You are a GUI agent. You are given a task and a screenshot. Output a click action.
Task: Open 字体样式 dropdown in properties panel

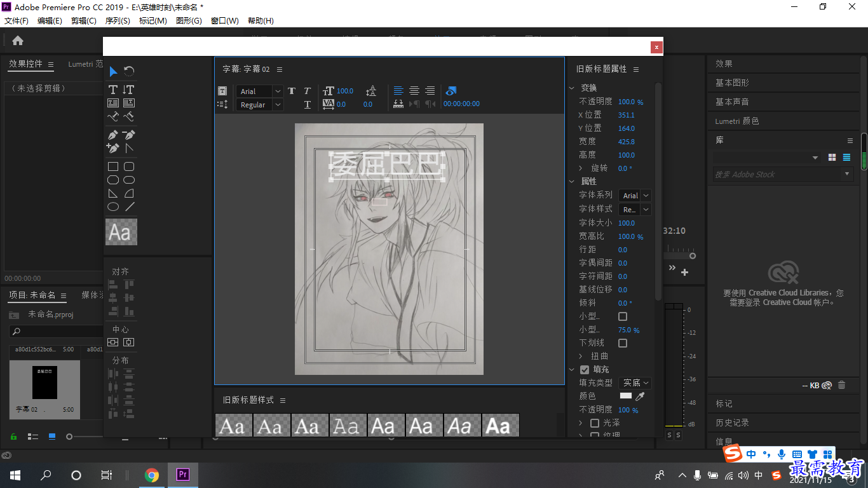pos(635,210)
